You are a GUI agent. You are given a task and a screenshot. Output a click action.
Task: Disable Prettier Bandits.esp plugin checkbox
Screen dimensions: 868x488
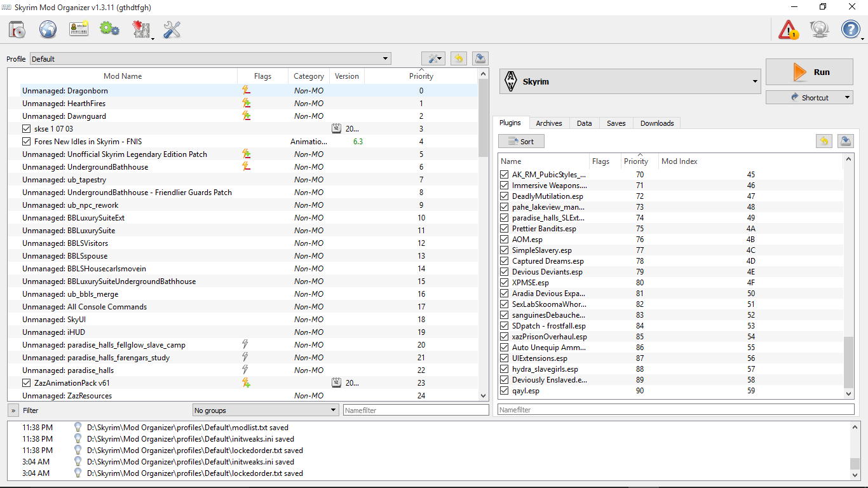pyautogui.click(x=504, y=229)
